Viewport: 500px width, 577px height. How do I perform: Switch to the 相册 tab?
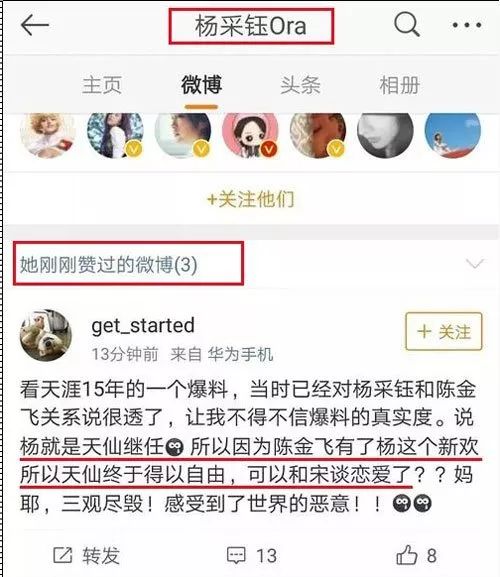[399, 85]
